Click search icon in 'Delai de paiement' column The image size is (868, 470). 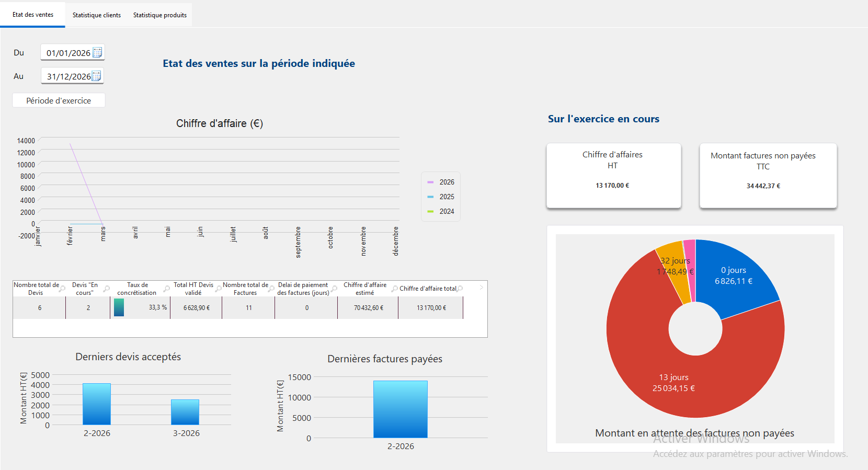coord(334,289)
